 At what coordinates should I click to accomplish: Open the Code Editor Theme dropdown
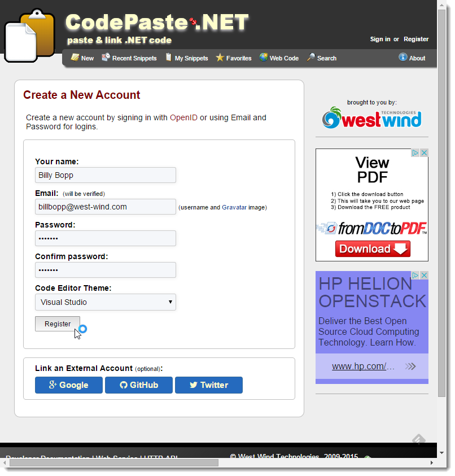[x=106, y=302]
